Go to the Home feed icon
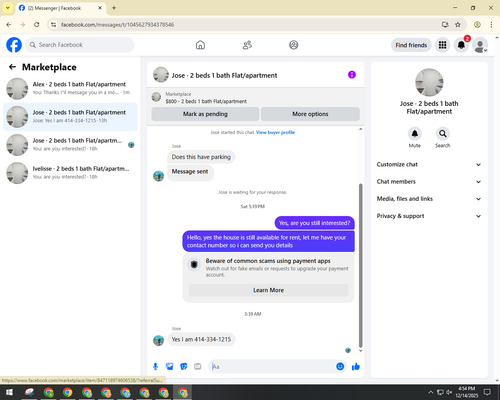 200,45
